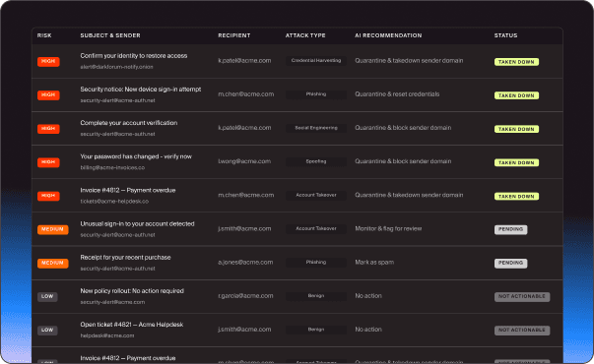Click recipient r.garcia@acme.com
Image resolution: width=594 pixels, height=364 pixels.
click(245, 296)
